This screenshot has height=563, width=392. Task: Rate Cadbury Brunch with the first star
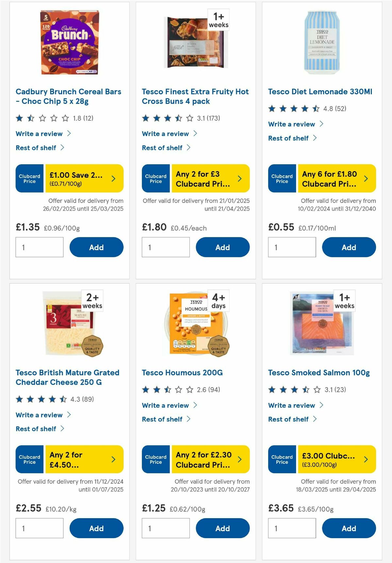coord(20,118)
